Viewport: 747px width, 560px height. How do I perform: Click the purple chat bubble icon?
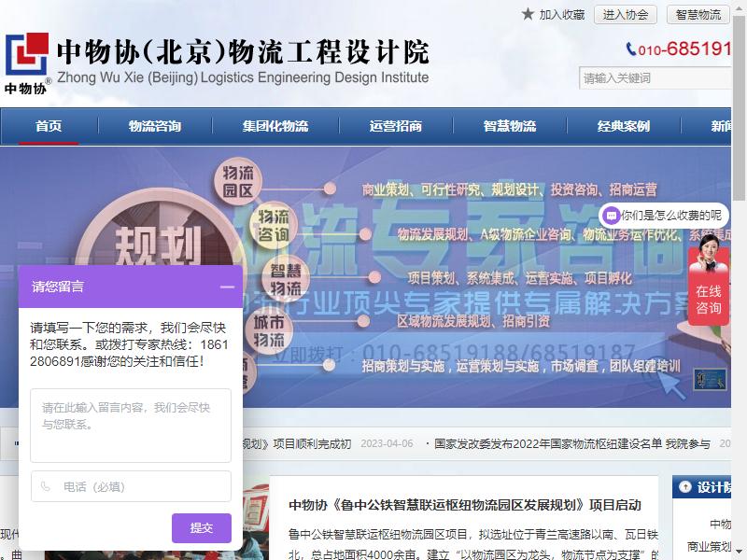pyautogui.click(x=612, y=216)
